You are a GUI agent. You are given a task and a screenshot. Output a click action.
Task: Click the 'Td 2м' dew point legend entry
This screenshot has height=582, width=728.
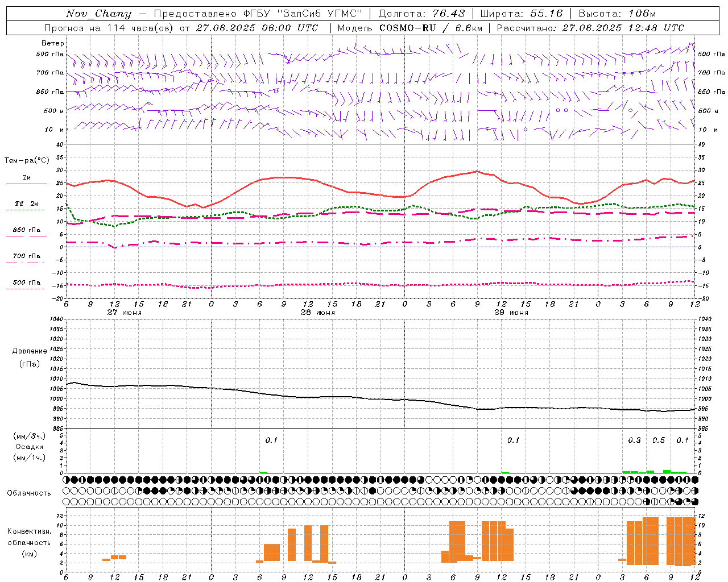[x=26, y=203]
